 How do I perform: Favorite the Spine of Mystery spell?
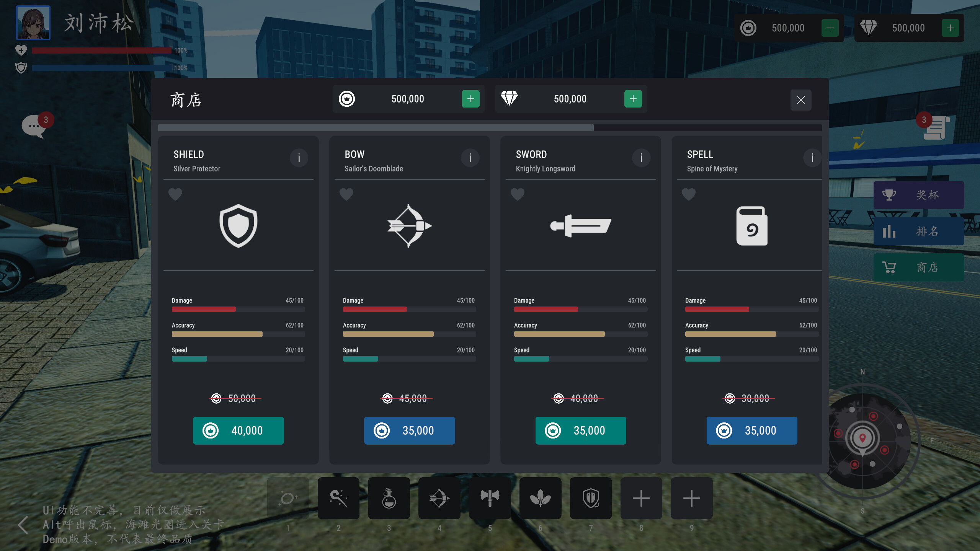click(x=688, y=194)
